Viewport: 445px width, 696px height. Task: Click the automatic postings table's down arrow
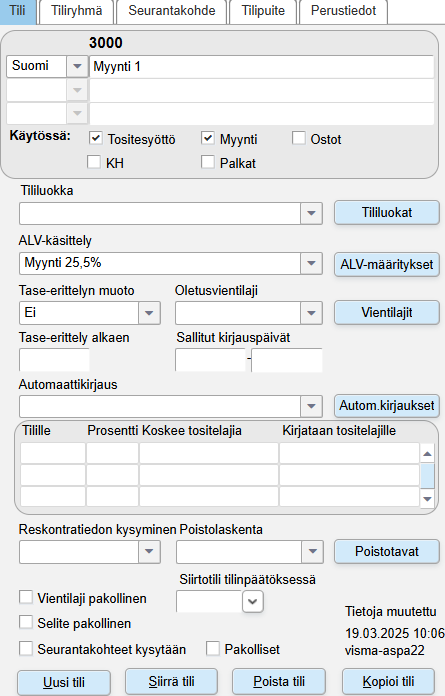pyautogui.click(x=427, y=499)
